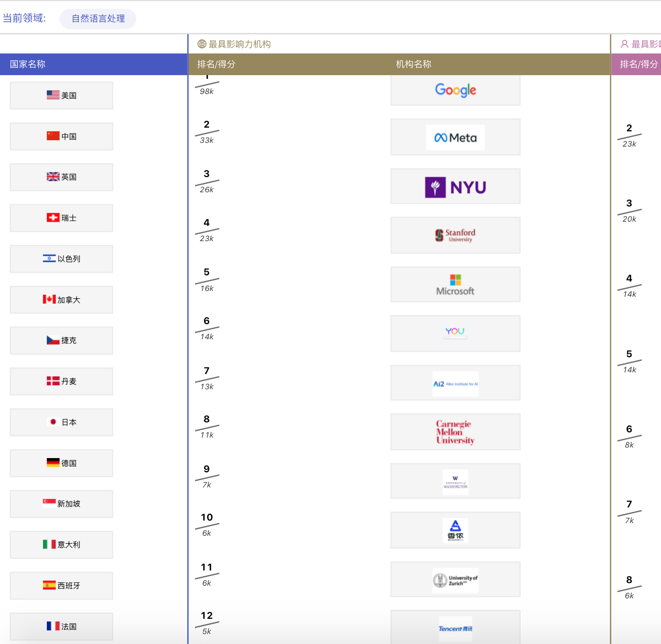
Task: Select the NYU logo card
Action: 455,186
